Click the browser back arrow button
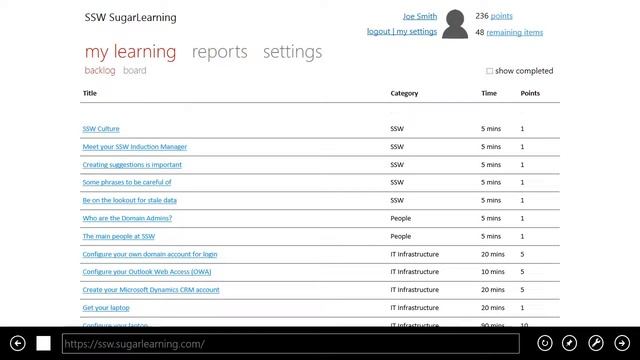The image size is (640, 360). 18,343
